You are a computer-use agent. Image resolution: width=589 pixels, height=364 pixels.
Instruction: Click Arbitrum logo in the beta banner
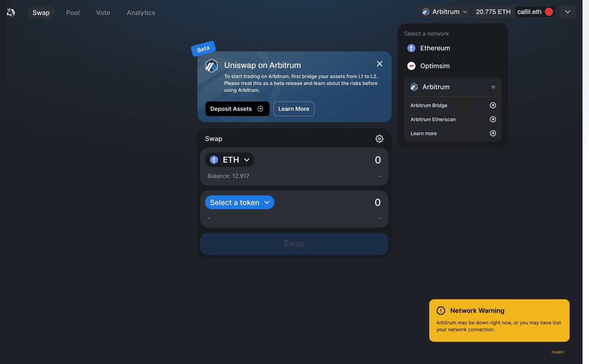pos(212,66)
